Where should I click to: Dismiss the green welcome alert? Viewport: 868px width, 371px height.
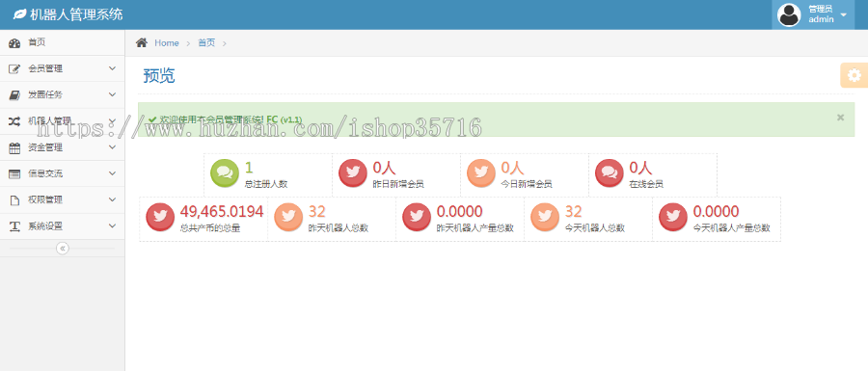[x=840, y=118]
